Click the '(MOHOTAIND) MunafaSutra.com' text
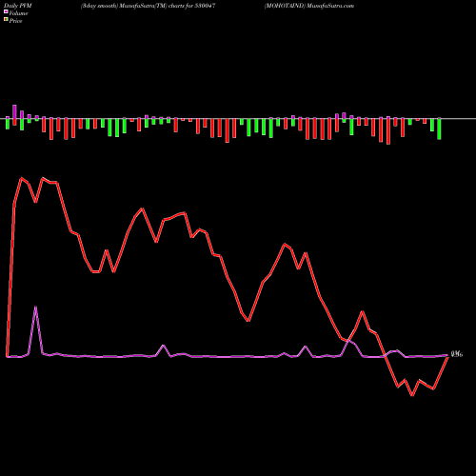The width and height of the screenshot is (476, 476). tap(309, 6)
